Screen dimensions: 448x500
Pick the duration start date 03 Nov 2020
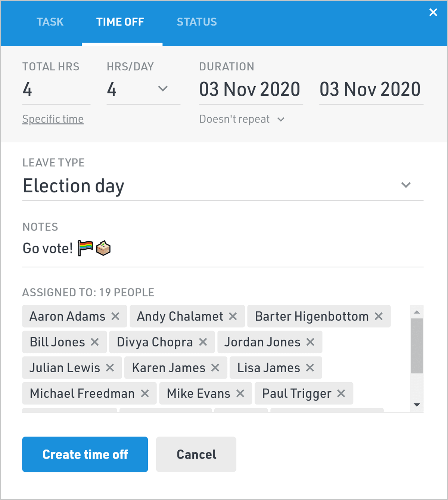pos(250,90)
